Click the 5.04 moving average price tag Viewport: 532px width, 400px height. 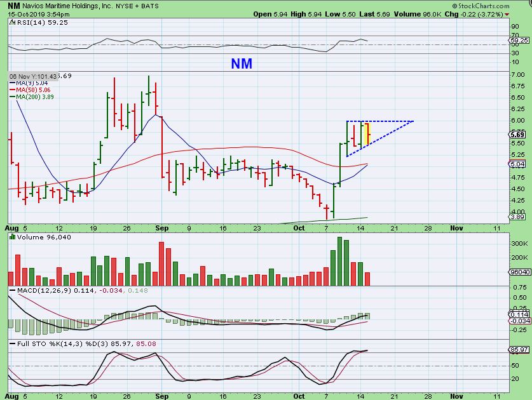pyautogui.click(x=517, y=164)
